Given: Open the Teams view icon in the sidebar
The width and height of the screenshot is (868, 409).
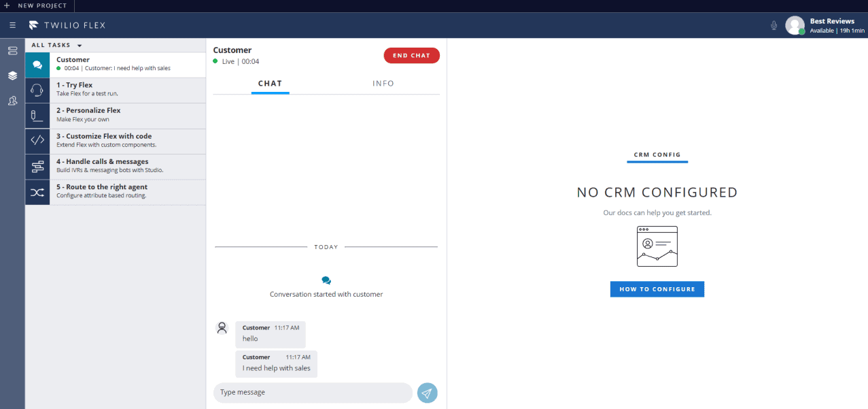Looking at the screenshot, I should click(12, 76).
